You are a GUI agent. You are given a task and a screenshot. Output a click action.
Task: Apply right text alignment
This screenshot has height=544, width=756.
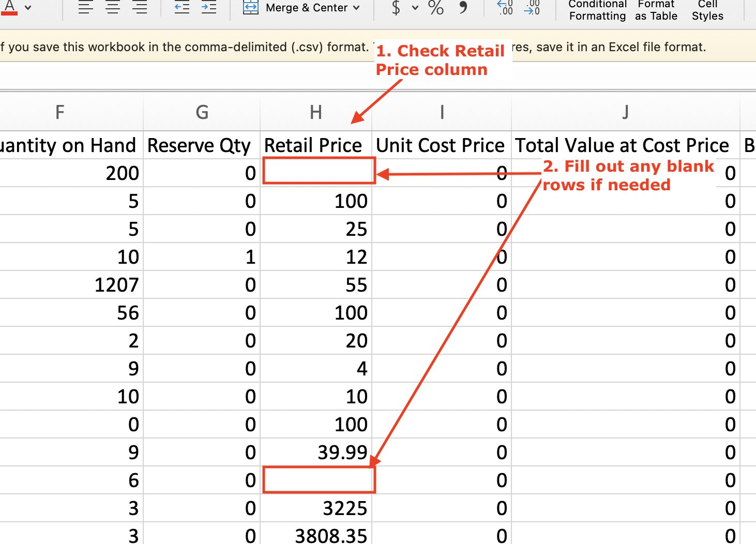(x=140, y=8)
